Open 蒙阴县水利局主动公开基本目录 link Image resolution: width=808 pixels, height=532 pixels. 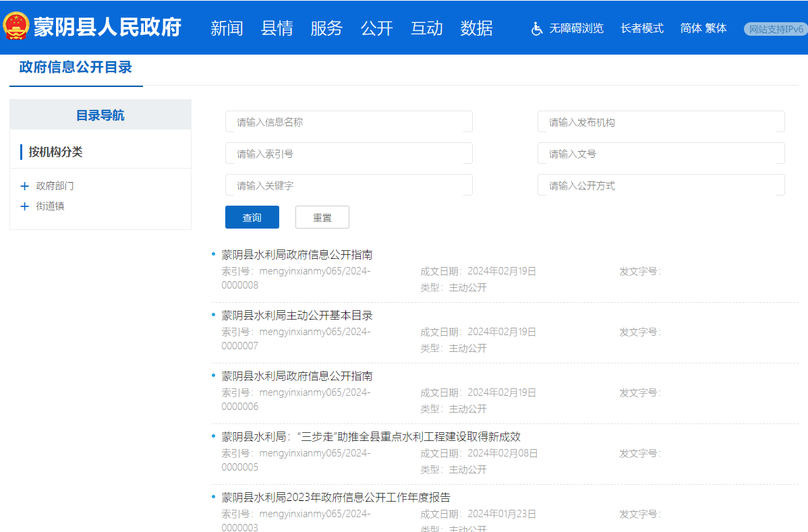click(x=297, y=316)
